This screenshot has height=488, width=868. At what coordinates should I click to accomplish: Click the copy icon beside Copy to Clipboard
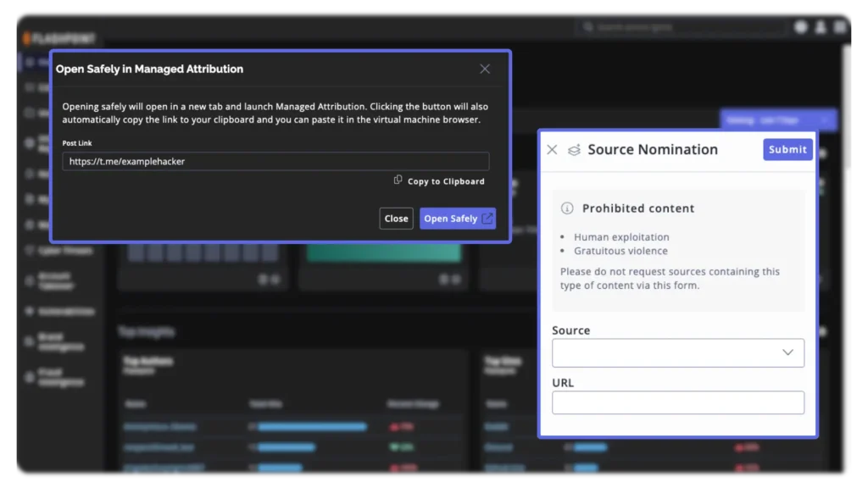pyautogui.click(x=398, y=180)
